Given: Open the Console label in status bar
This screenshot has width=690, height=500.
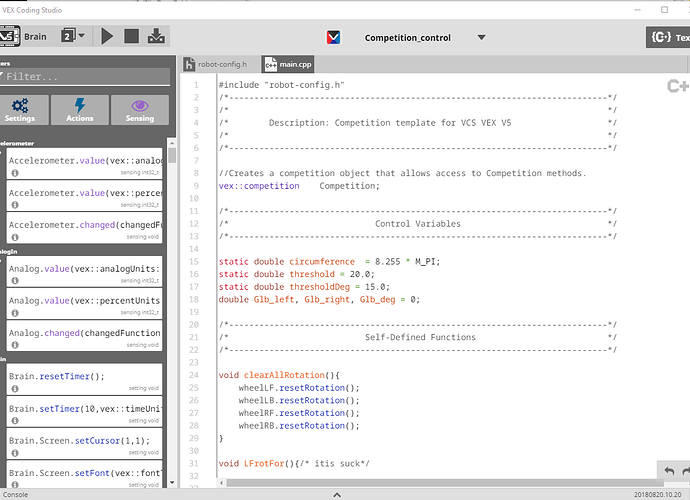Looking at the screenshot, I should 15,495.
